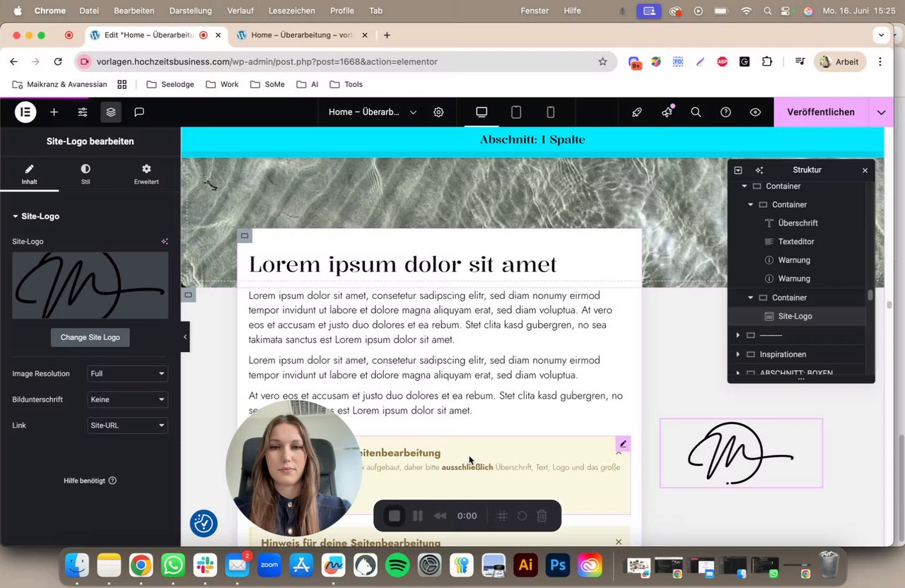
Task: Open the Elementor main menu logo
Action: tap(25, 112)
